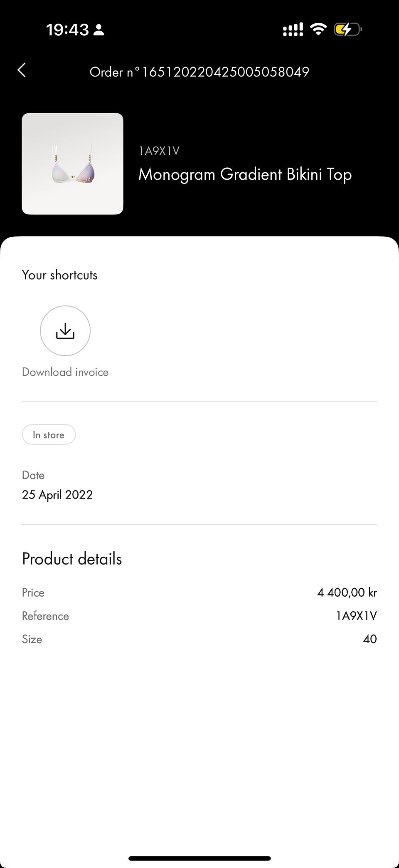Tap the circular download invoice icon
399x868 pixels.
65,331
